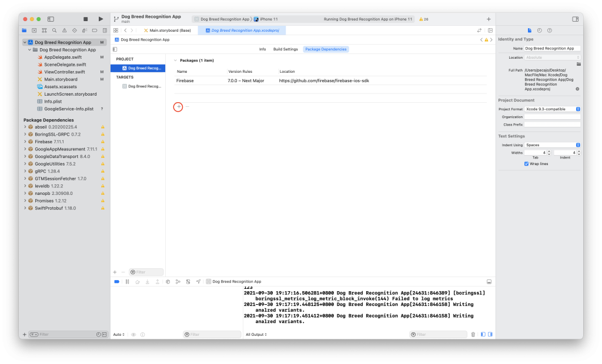Toggle the Wrap lines checkbox
Screen dimensions: 602x364
526,164
